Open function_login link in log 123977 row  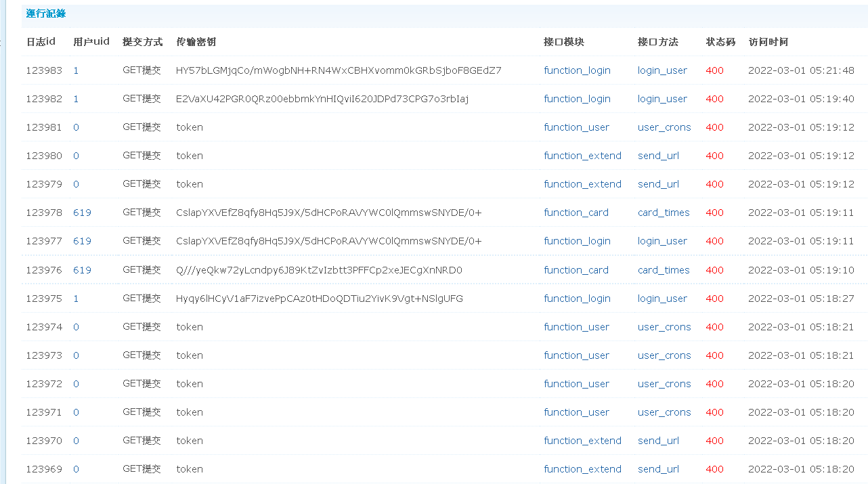(x=577, y=241)
